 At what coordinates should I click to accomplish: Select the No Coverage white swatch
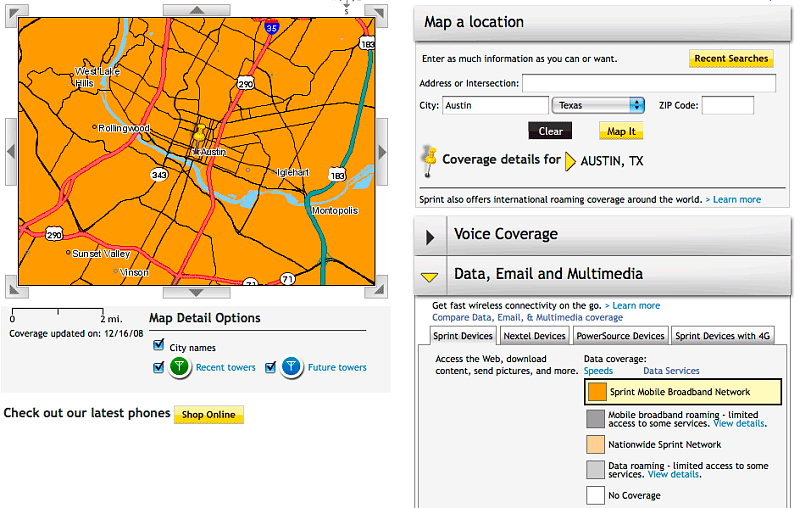(595, 495)
